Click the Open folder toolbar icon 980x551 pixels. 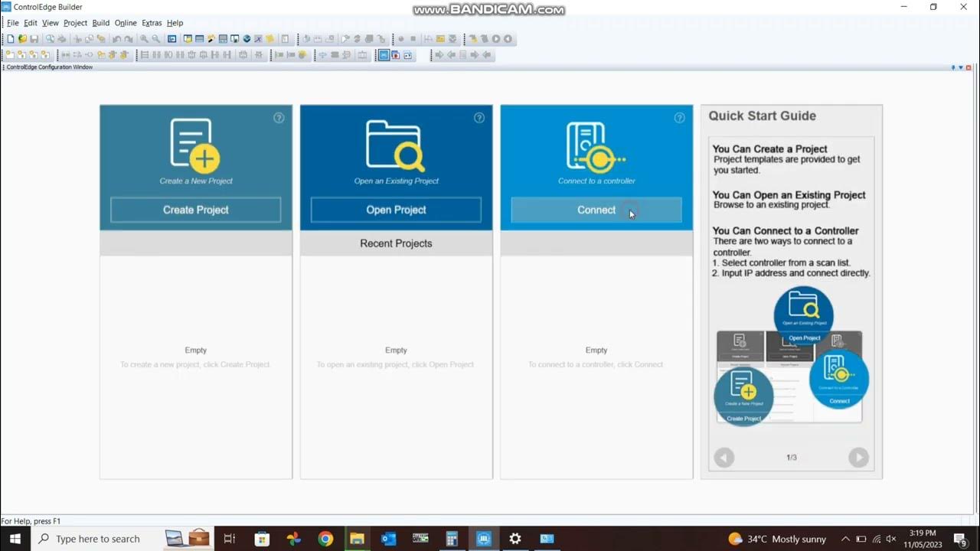coord(22,39)
